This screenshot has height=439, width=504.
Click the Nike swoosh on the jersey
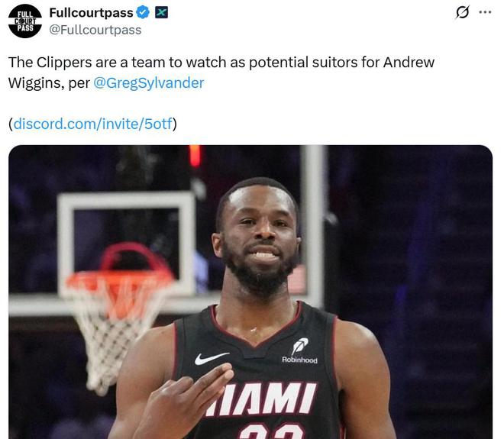[212, 358]
